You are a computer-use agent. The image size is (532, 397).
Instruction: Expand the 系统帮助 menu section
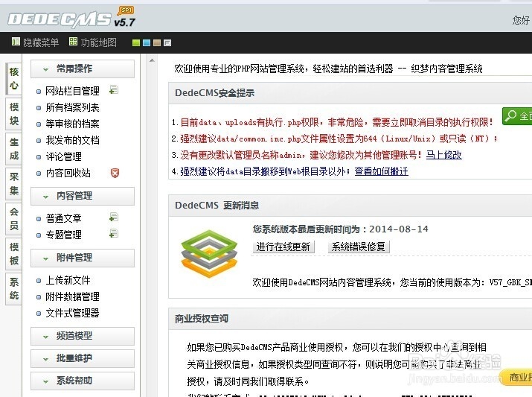83,381
